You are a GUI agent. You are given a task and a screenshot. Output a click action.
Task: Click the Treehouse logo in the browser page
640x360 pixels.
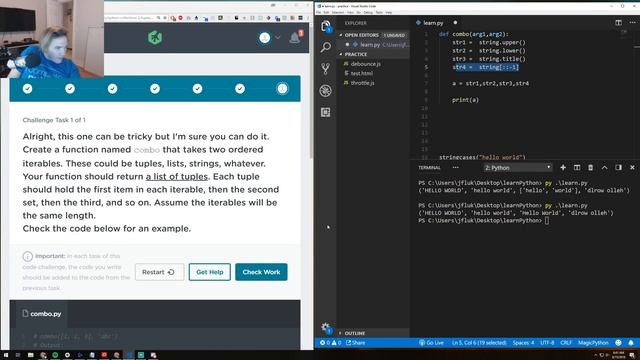point(155,38)
